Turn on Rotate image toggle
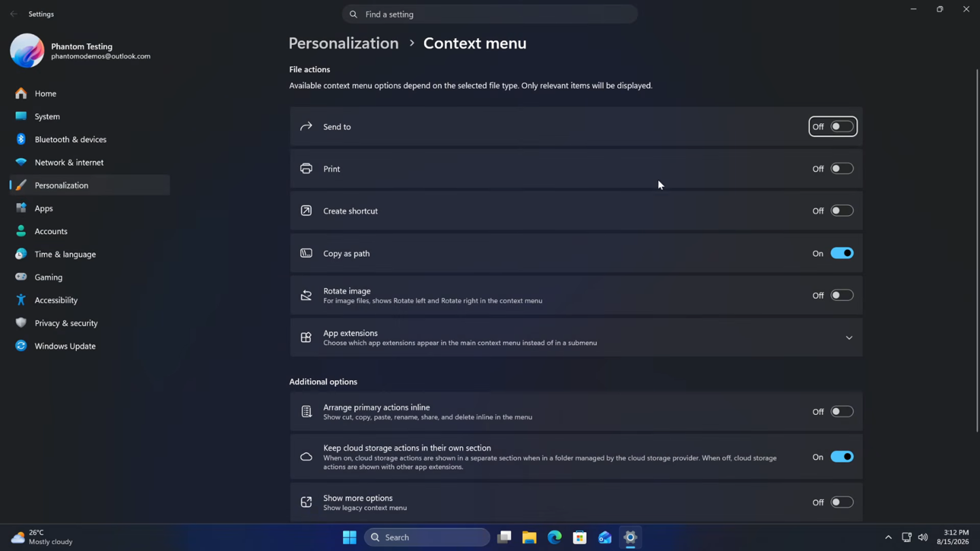 click(x=842, y=296)
